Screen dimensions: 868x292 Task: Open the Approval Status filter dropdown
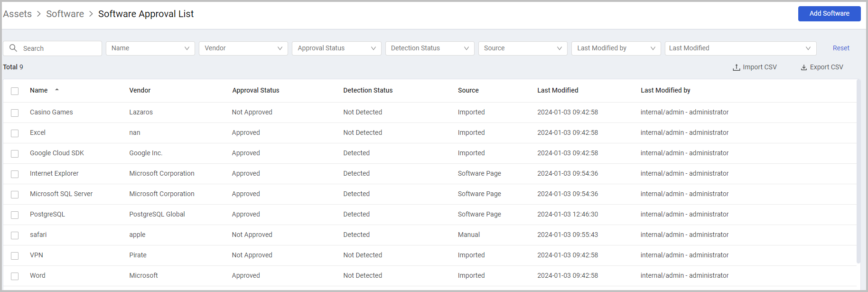pyautogui.click(x=336, y=48)
